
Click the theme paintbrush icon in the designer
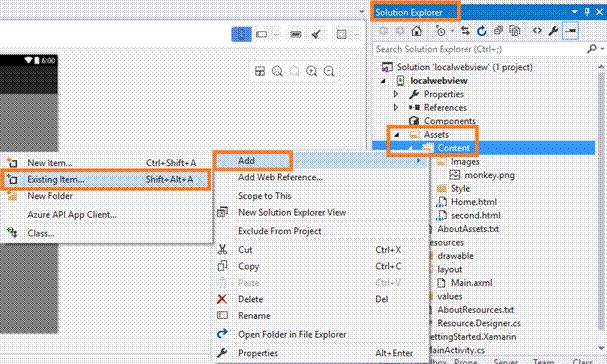pos(316,34)
